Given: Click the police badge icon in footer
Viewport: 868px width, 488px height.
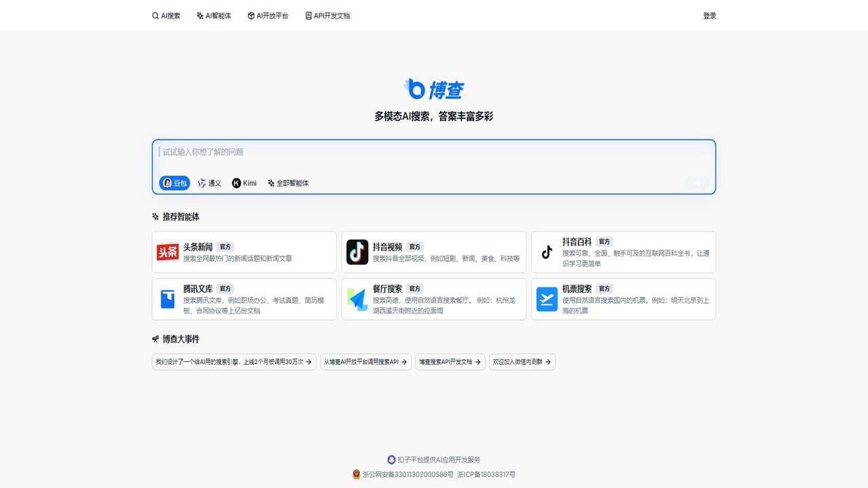Looking at the screenshot, I should coord(357,474).
